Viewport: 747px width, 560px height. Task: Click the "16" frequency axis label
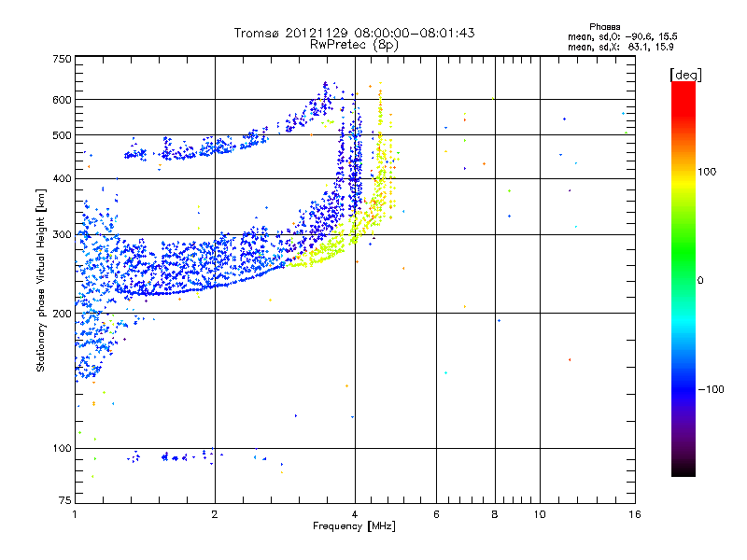(x=635, y=514)
